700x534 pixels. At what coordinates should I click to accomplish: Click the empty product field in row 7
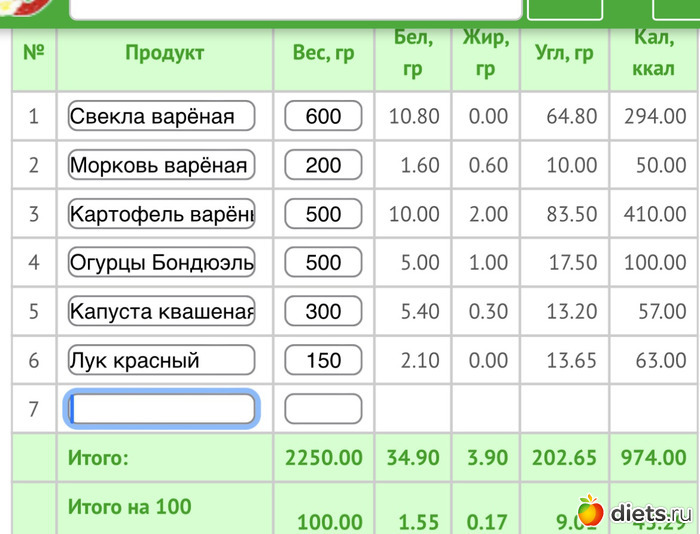161,409
